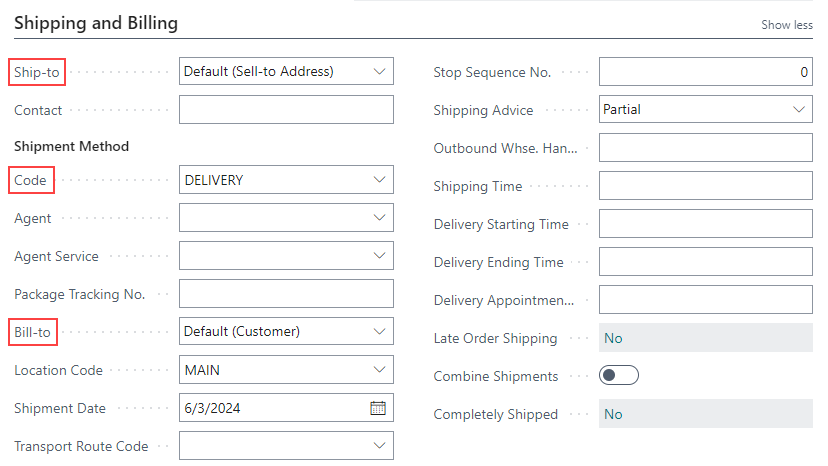828x466 pixels.
Task: Open the Shipping Advice dropdown
Action: pyautogui.click(x=798, y=110)
